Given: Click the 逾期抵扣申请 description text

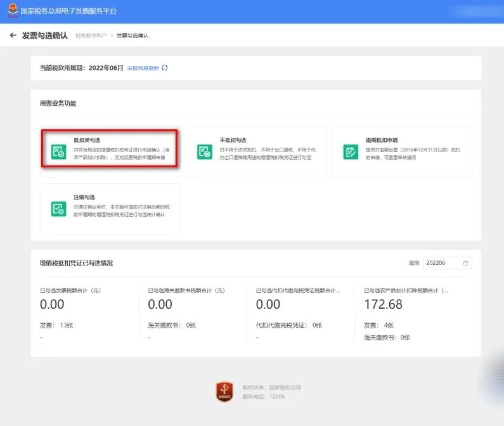Looking at the screenshot, I should 413,153.
